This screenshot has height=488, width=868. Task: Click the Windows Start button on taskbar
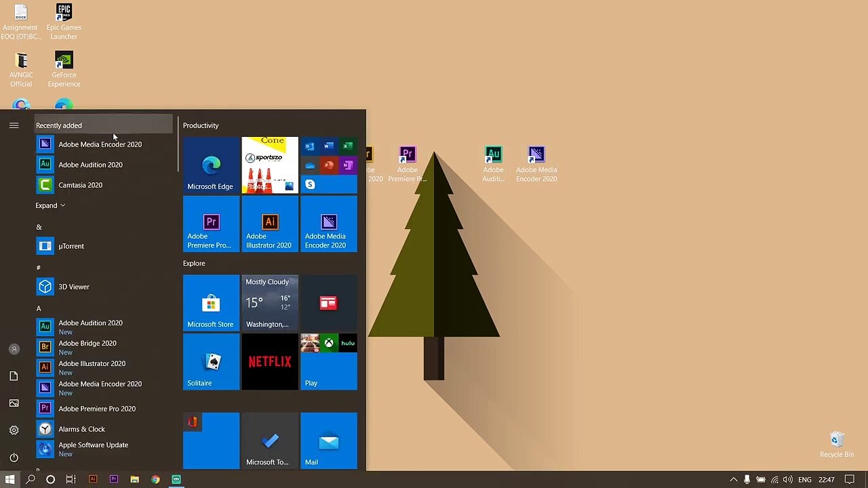[10, 479]
